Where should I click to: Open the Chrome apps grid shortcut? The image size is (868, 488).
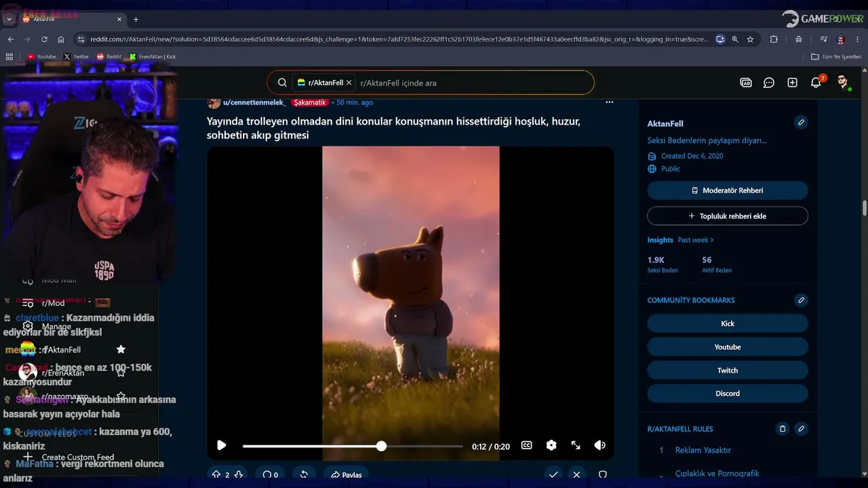pyautogui.click(x=9, y=57)
